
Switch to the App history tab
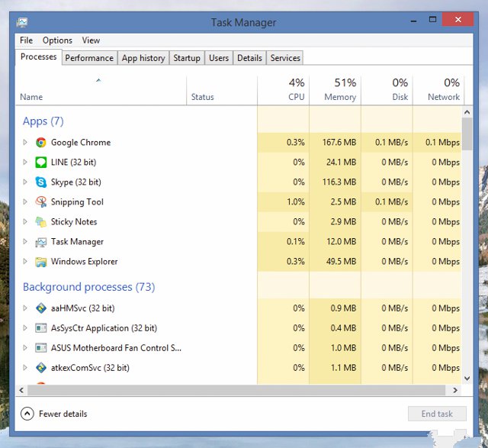pyautogui.click(x=143, y=58)
